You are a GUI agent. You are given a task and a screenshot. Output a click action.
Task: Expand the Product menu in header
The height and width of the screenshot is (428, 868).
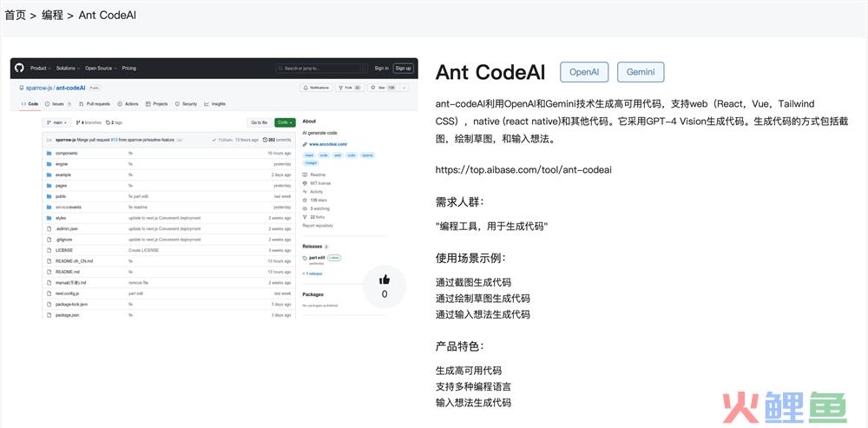(40, 68)
